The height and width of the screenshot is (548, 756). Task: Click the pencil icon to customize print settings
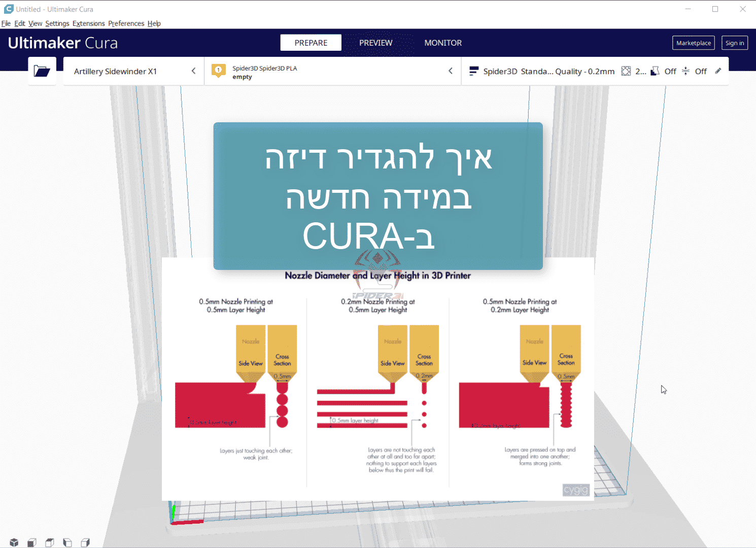coord(718,71)
